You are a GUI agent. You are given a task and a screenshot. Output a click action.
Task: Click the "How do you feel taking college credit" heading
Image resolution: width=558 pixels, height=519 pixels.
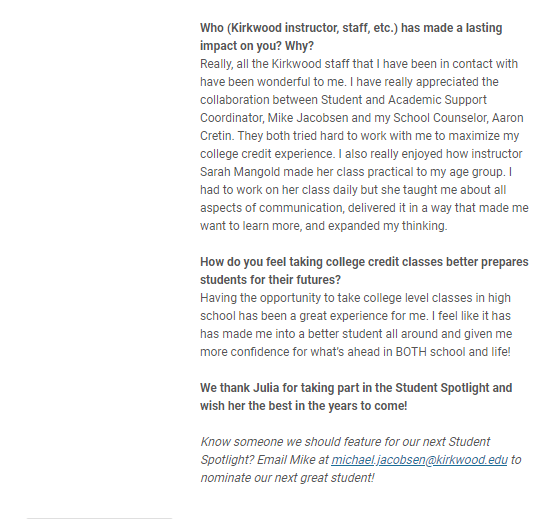point(364,262)
